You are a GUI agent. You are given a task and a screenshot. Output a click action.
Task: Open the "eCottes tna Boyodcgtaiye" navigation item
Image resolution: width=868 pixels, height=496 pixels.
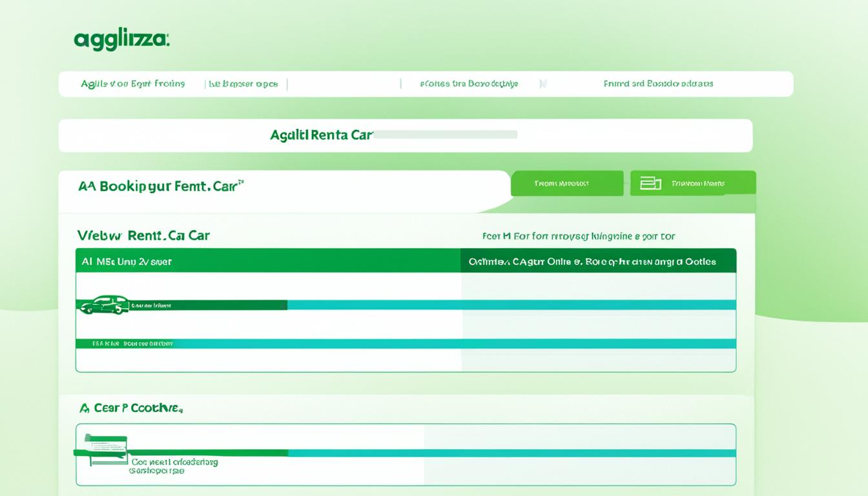pos(469,84)
